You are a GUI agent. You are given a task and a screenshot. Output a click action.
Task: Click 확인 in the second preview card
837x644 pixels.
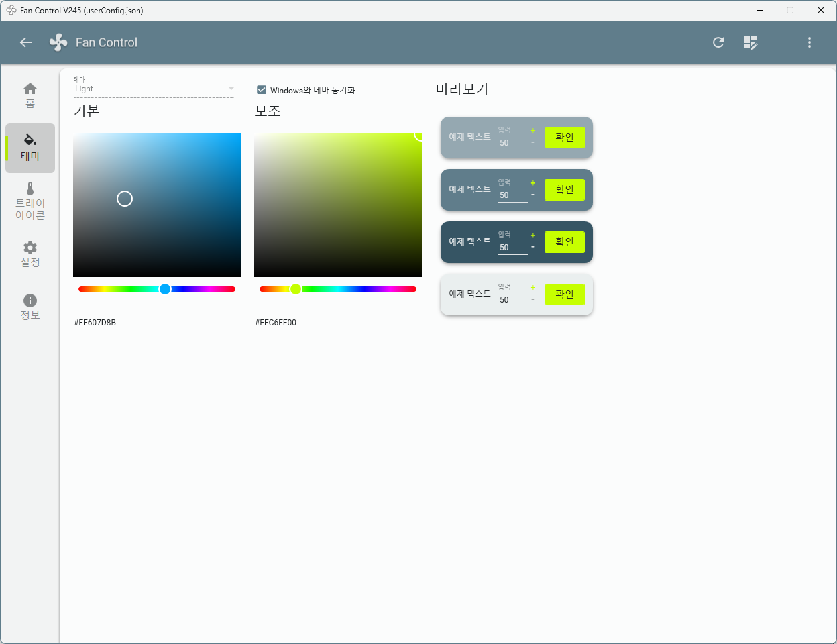click(x=565, y=190)
